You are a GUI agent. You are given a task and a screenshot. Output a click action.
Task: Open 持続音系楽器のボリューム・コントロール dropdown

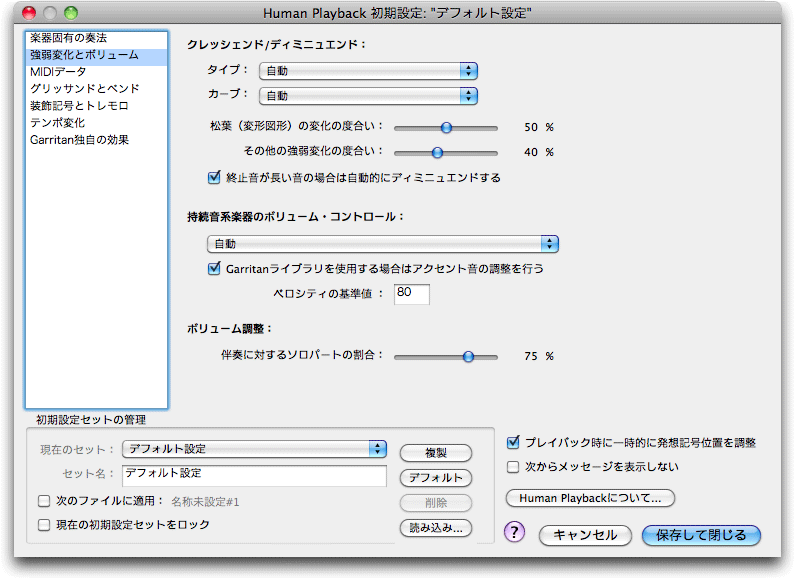[x=383, y=244]
